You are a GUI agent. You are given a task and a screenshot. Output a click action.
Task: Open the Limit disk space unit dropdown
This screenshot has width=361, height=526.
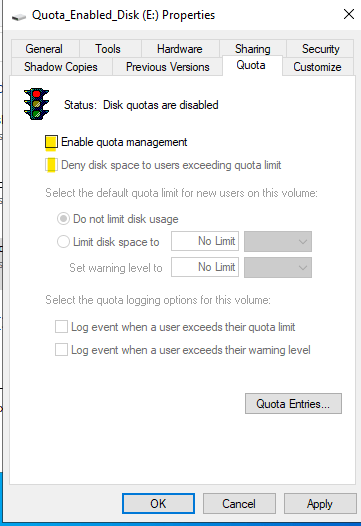coord(278,241)
